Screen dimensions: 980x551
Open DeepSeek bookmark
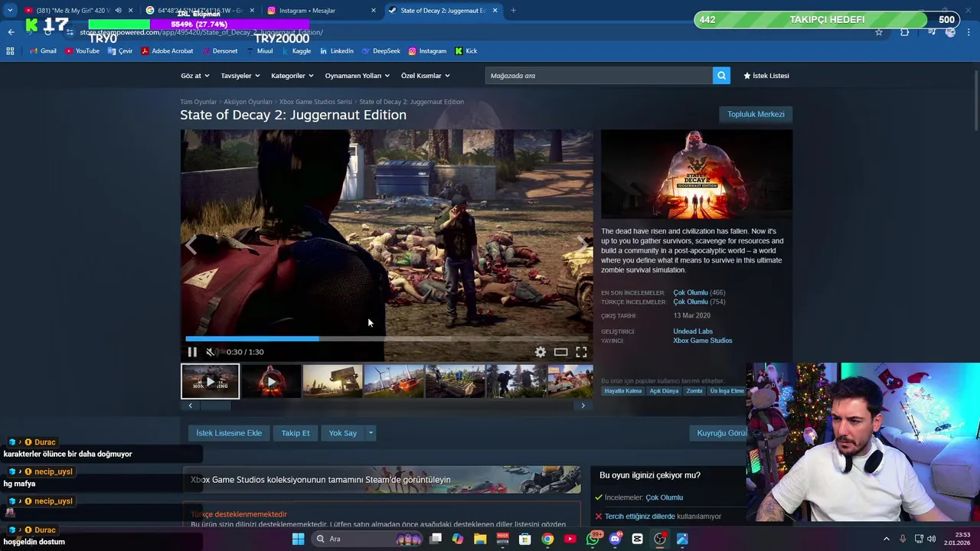(x=381, y=51)
